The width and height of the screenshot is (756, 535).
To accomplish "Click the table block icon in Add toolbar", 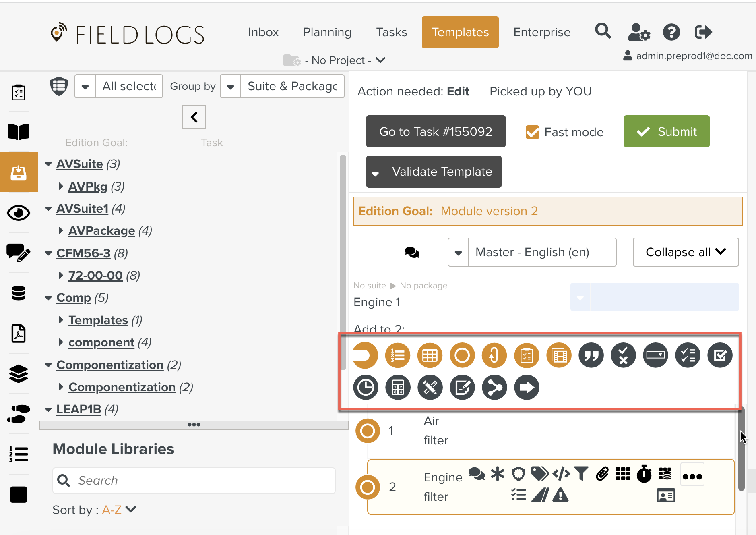I will click(x=430, y=355).
